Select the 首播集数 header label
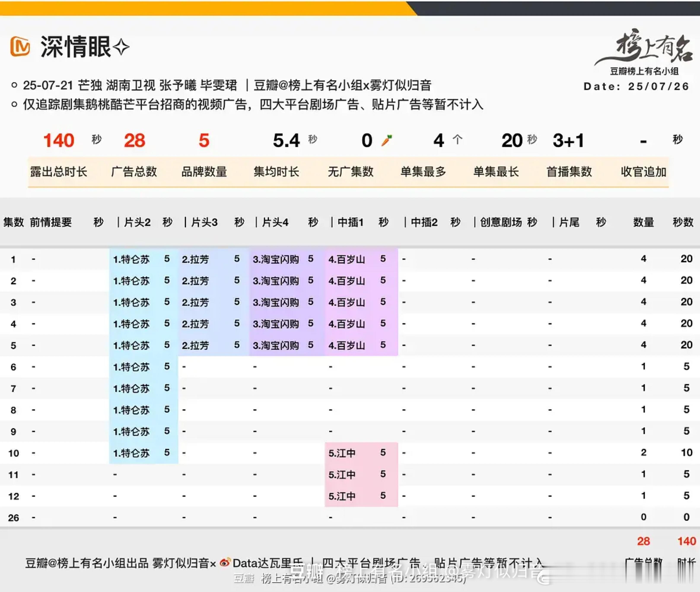The height and width of the screenshot is (592, 700). pyautogui.click(x=569, y=171)
